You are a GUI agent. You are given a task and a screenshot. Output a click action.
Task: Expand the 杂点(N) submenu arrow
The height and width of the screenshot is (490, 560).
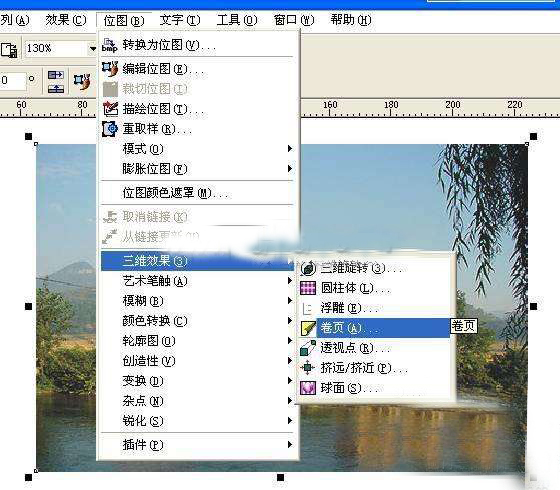coord(290,401)
